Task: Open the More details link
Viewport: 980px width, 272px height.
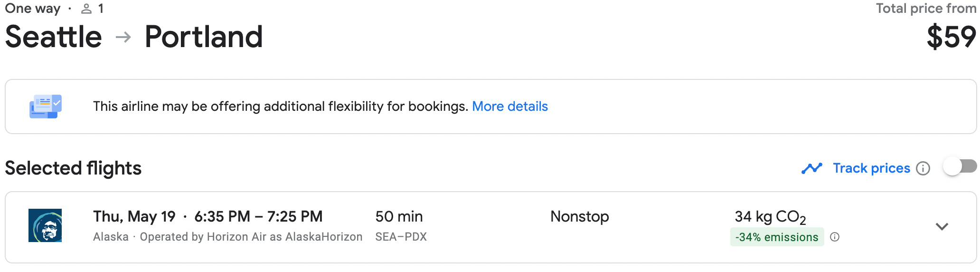Action: (510, 106)
